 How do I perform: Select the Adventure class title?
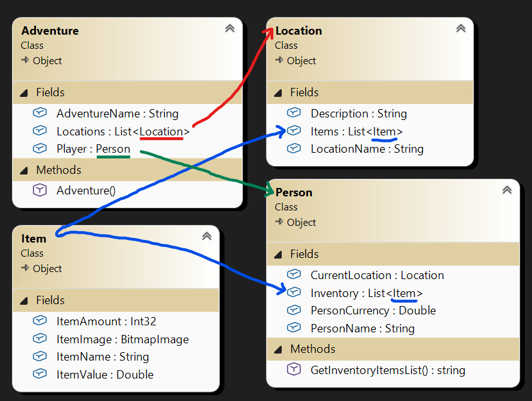point(50,31)
